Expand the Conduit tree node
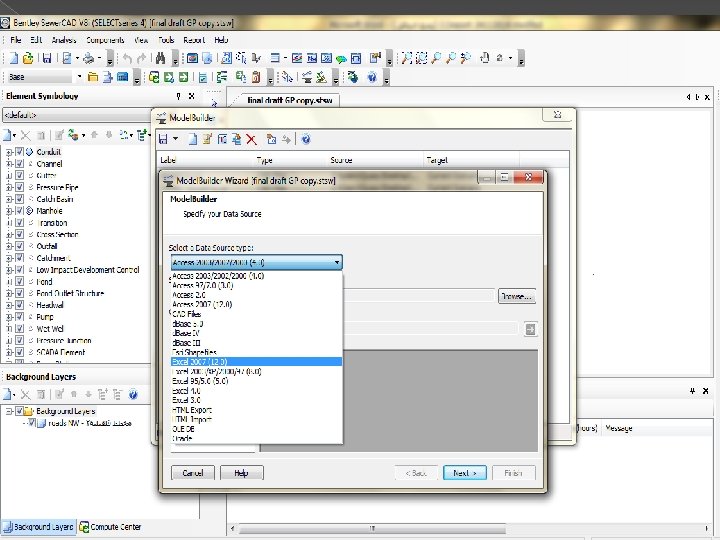720x540 pixels. coord(9,152)
